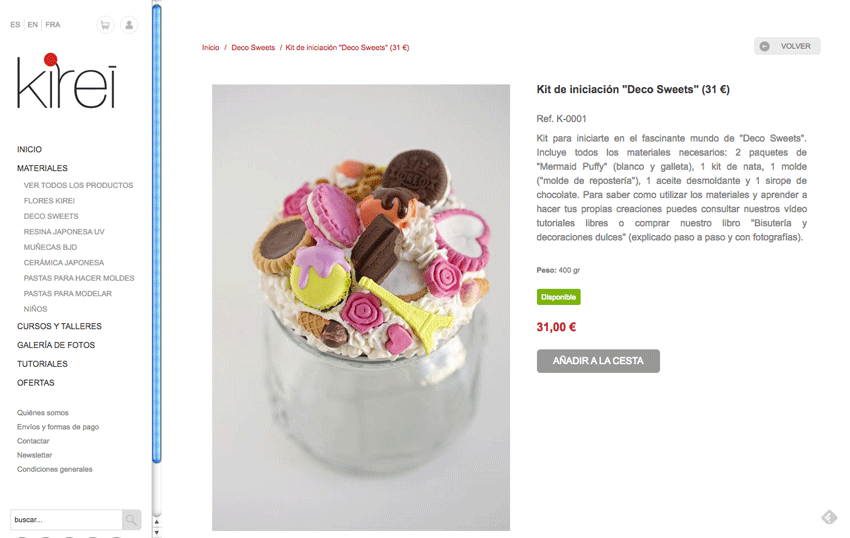Switch language to EN
Screen dimensions: 850x538
pyautogui.click(x=33, y=24)
